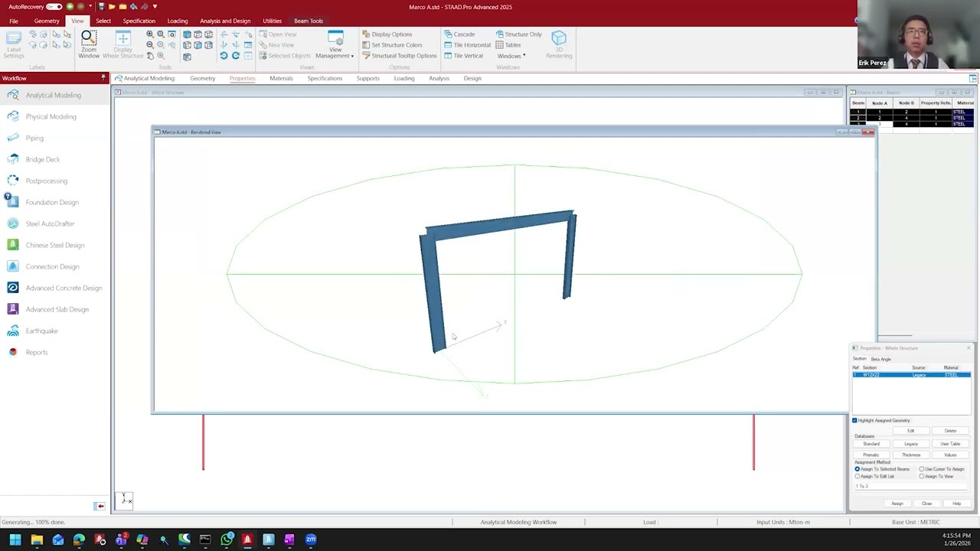Click the User Table button

tap(950, 444)
